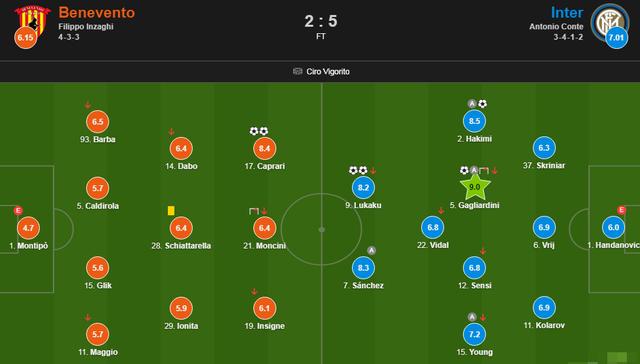Click Inter's 7.01 team rating badge
The width and height of the screenshot is (640, 364).
616,38
